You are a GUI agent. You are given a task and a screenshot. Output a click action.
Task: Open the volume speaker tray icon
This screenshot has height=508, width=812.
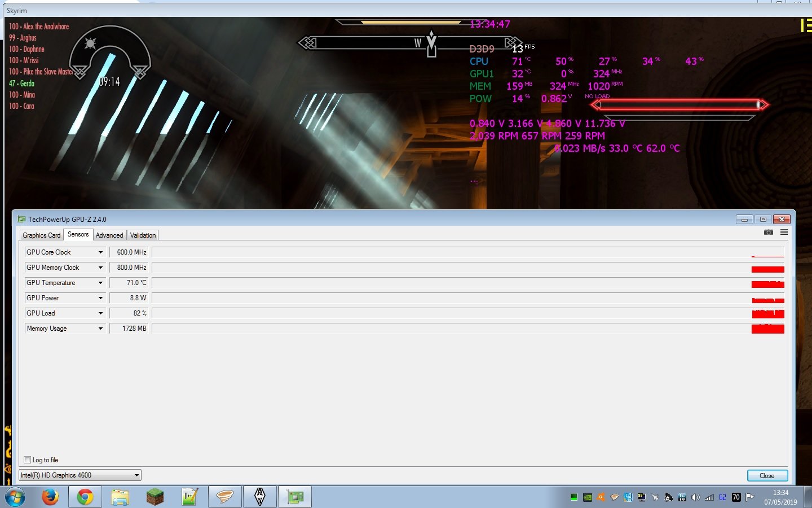[x=696, y=497]
